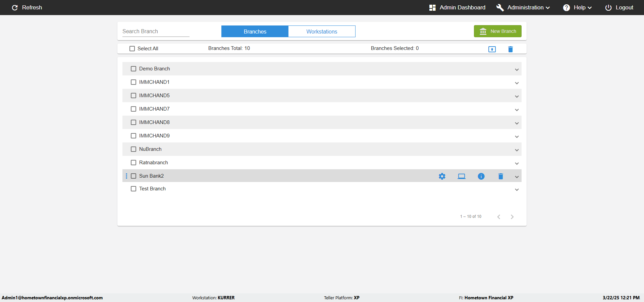Click the bank icon on New Branch
The width and height of the screenshot is (644, 302).
coord(483,31)
